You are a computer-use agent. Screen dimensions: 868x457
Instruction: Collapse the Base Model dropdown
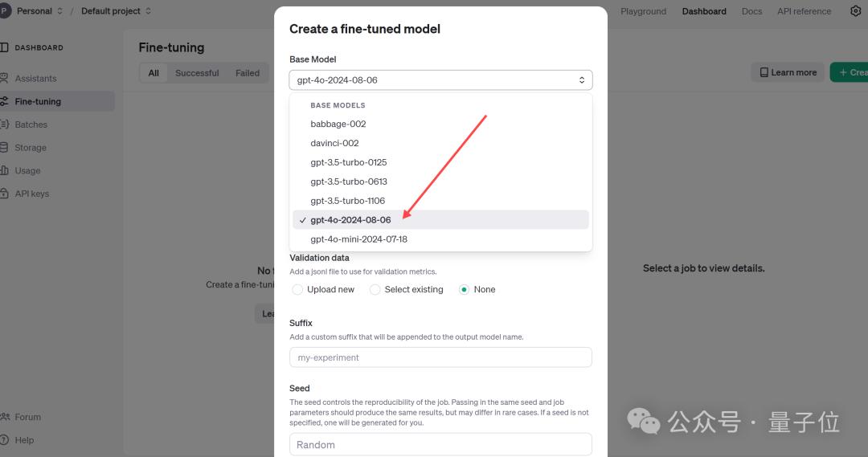pyautogui.click(x=440, y=80)
